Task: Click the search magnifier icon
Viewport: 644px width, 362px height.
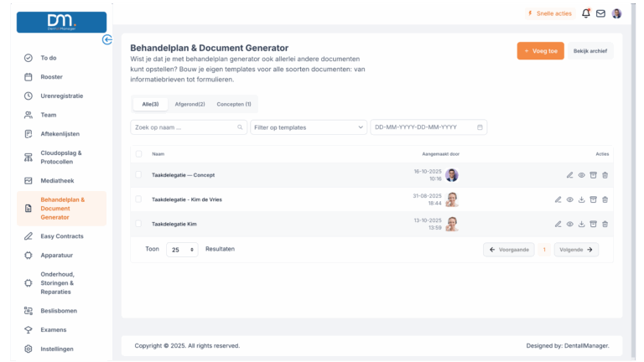Action: (x=240, y=127)
